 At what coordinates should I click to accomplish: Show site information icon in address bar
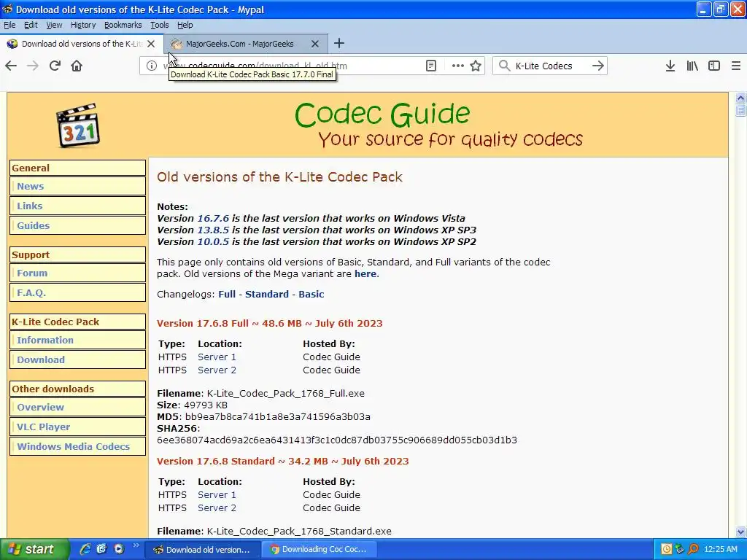152,66
